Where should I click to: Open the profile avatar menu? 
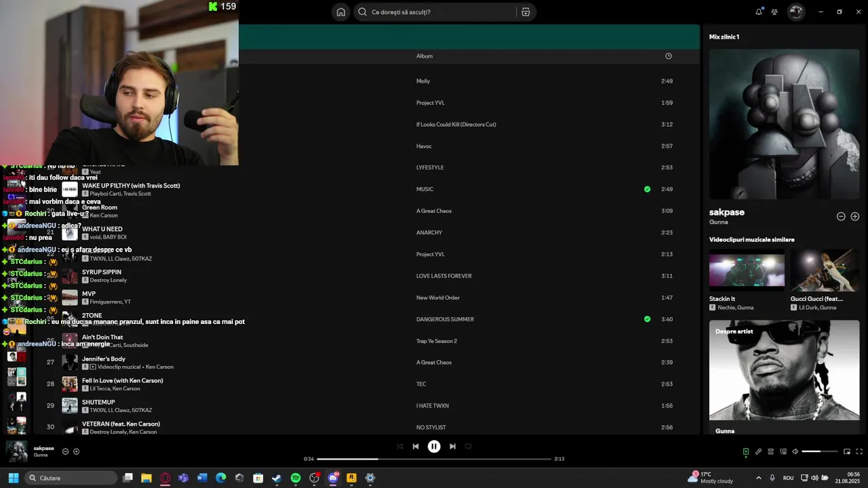(x=796, y=12)
